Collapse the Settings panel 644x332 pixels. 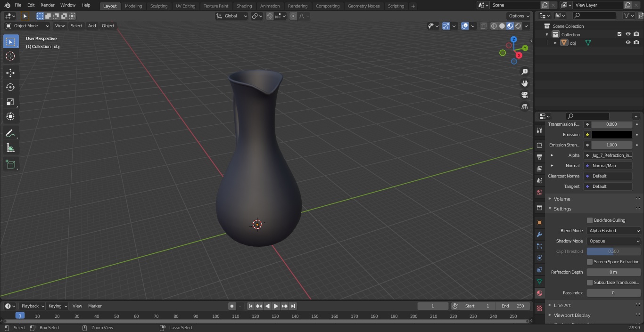(562, 209)
